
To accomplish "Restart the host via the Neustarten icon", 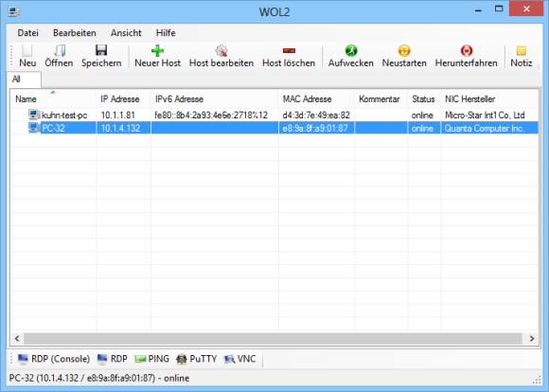I will [404, 51].
